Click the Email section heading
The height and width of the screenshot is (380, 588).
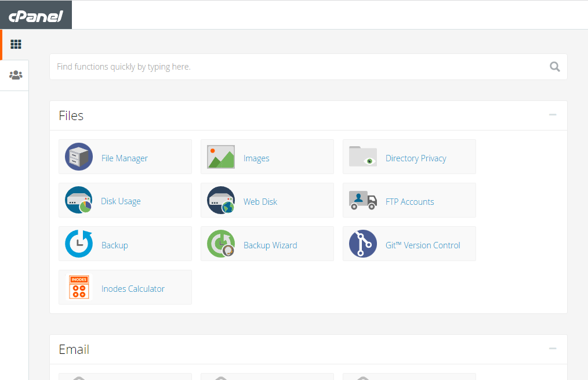click(x=74, y=349)
